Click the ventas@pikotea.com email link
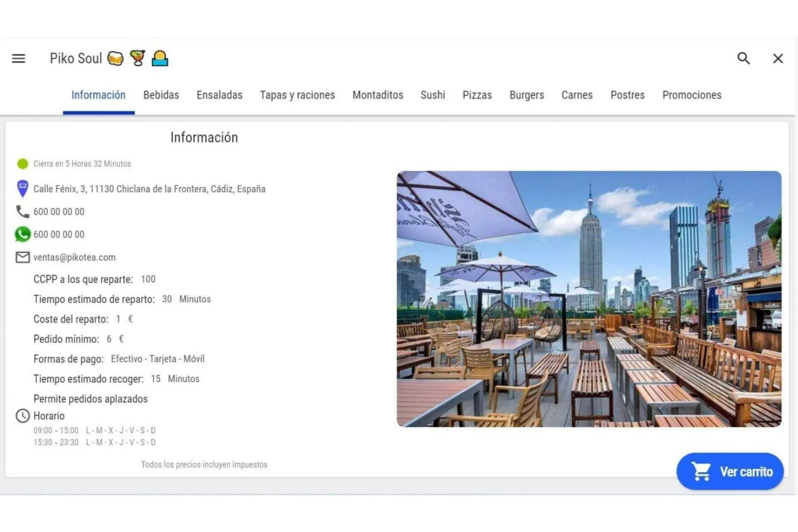Viewport: 798px width, 532px height. pos(74,257)
